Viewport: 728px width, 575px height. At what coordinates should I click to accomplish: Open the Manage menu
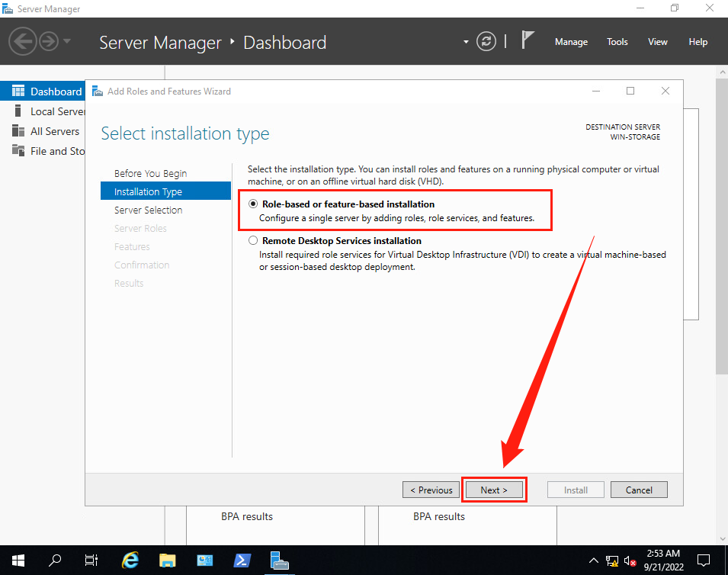coord(571,42)
